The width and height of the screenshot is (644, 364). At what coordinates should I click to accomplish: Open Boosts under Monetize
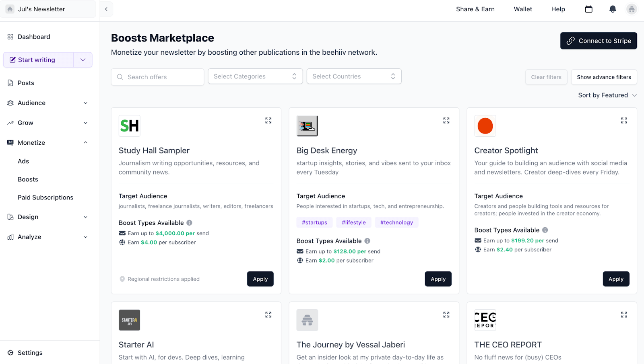28,179
